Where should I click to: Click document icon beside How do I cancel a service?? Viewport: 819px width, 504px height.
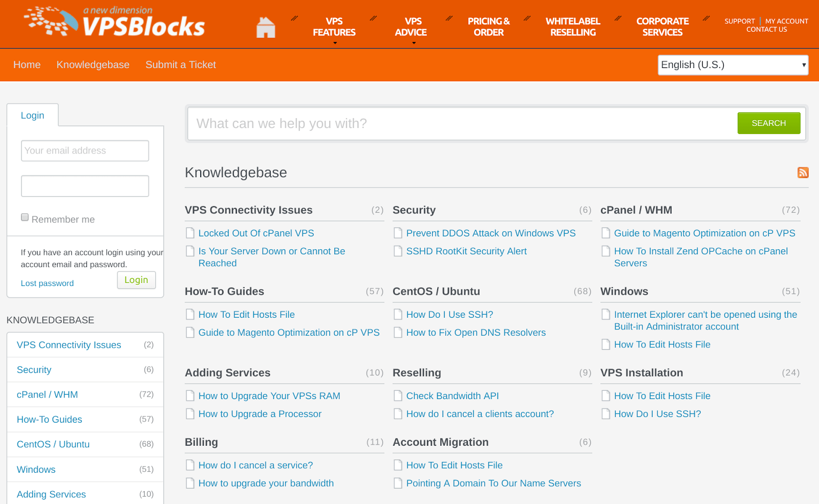point(190,465)
